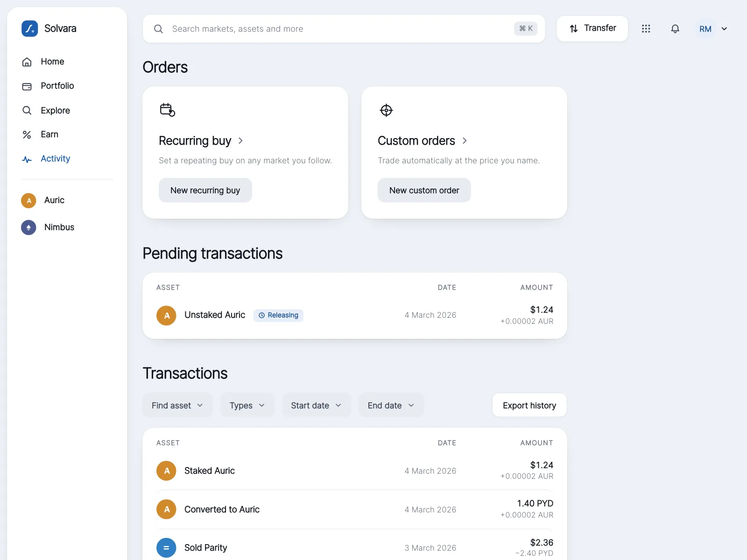The image size is (747, 560).
Task: Click the search magnifier icon
Action: [x=158, y=29]
